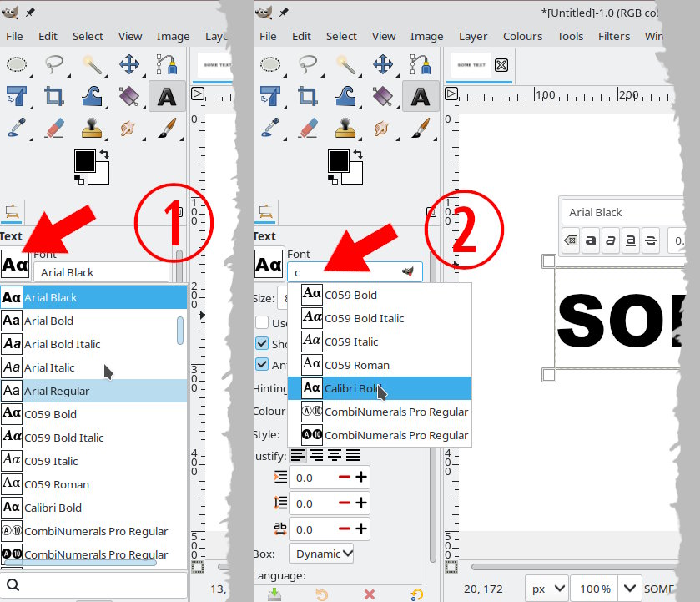
Task: Choose right justify alignment
Action: pos(316,455)
